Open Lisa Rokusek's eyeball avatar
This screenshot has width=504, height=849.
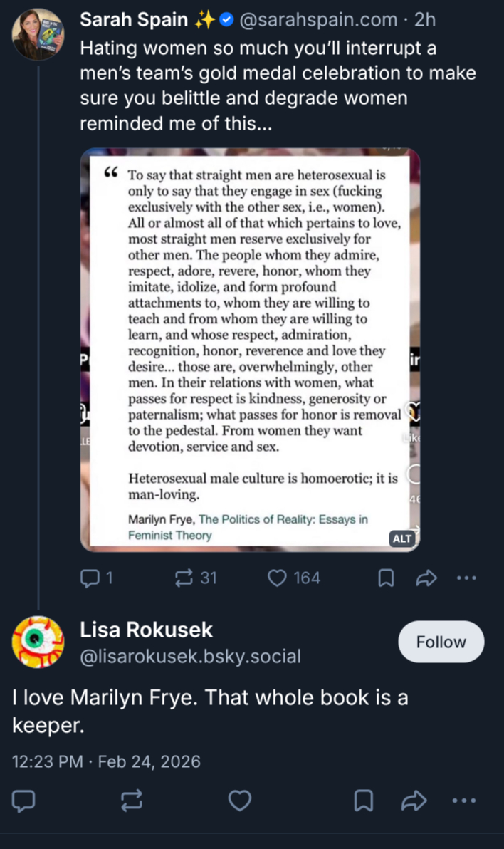(38, 642)
